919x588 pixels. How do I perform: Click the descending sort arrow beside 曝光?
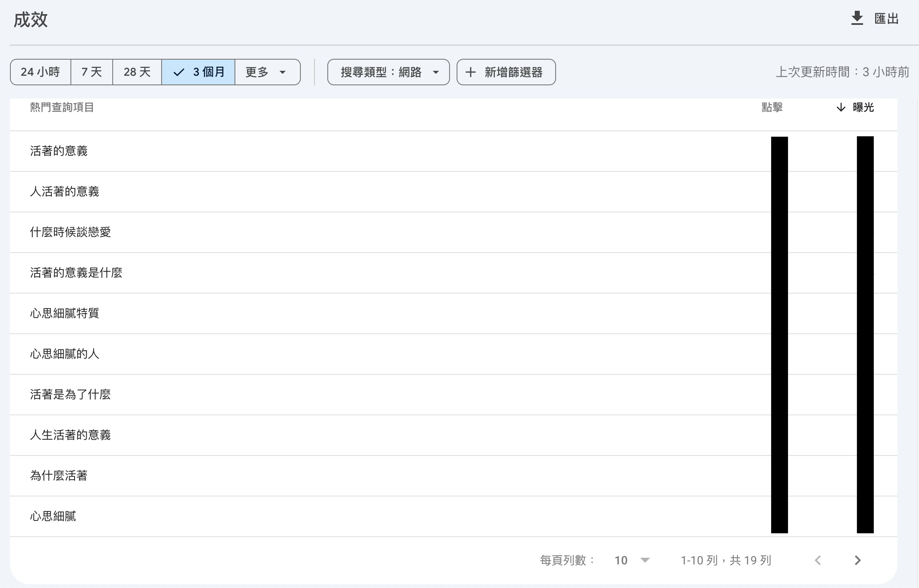coord(840,108)
